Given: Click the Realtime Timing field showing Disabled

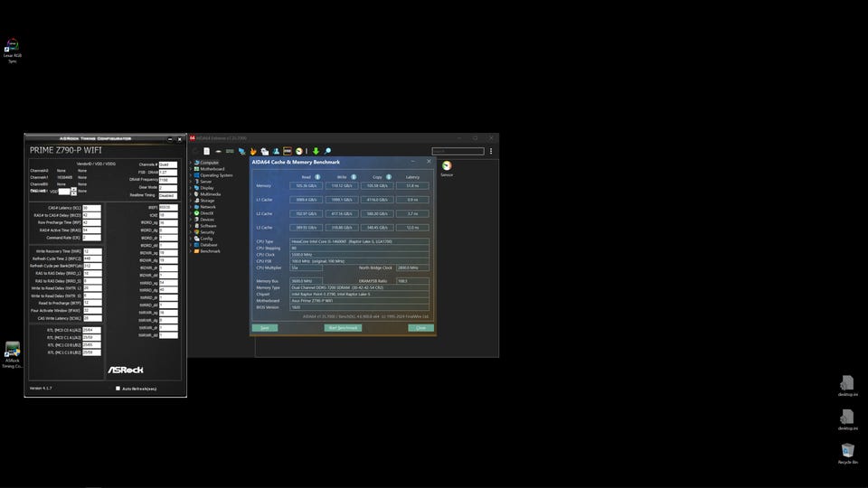Looking at the screenshot, I should click(x=168, y=195).
